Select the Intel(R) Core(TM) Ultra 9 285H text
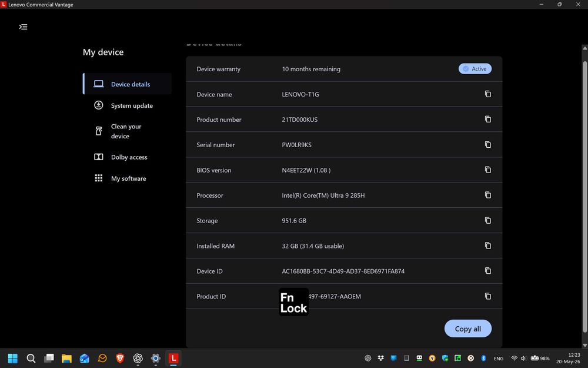Screen dimensions: 588x368 point(323,195)
